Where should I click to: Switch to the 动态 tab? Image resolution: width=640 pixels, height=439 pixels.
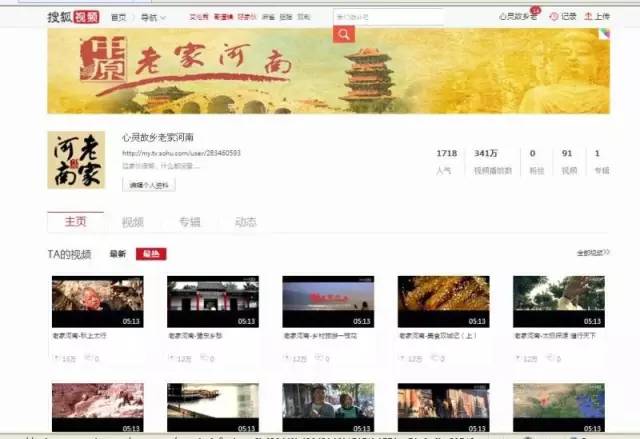[x=246, y=222]
